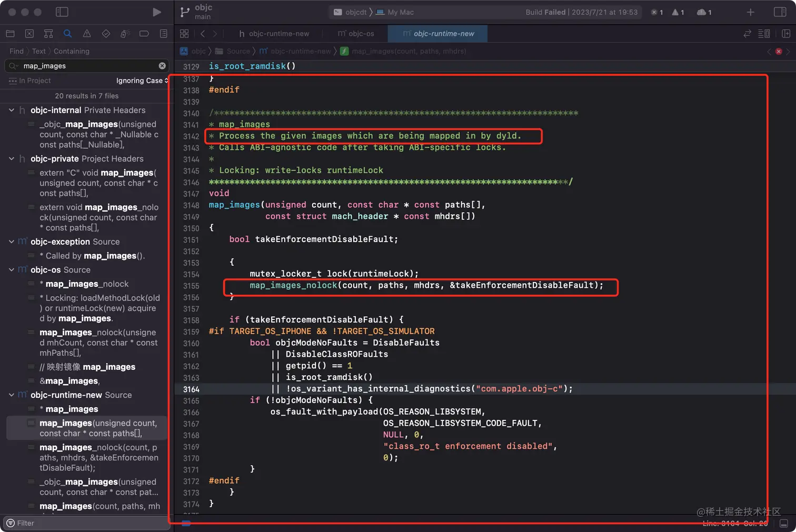Switch to the objc-runtime-new header tab

[x=274, y=34]
